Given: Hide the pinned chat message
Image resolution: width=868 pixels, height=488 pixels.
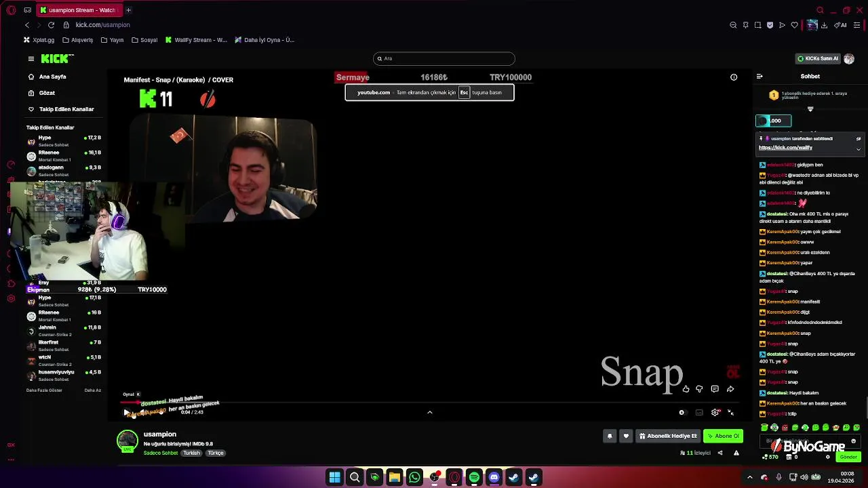Looking at the screenshot, I should pos(858,139).
